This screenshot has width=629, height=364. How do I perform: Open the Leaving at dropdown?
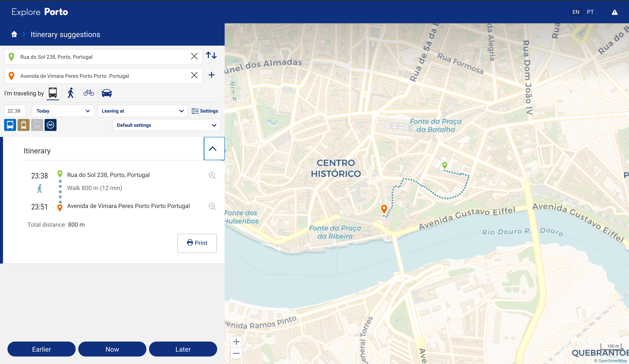click(x=142, y=111)
